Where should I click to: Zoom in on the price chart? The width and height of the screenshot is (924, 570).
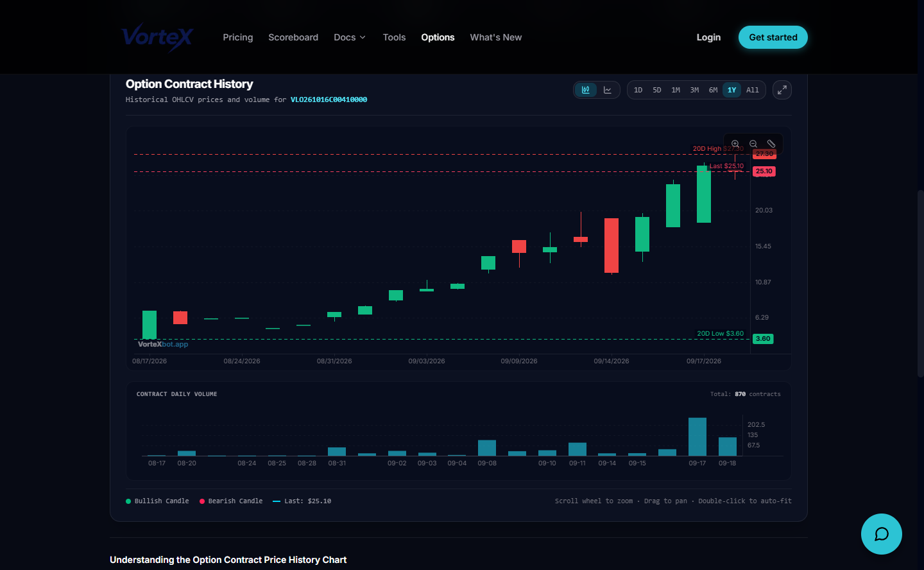tap(735, 144)
